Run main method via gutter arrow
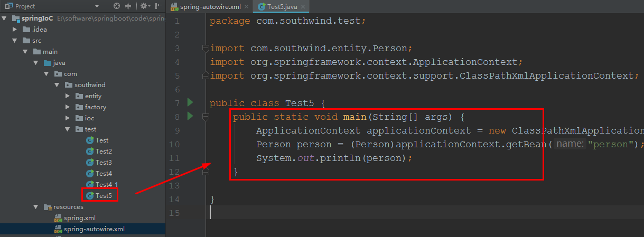 (190, 116)
